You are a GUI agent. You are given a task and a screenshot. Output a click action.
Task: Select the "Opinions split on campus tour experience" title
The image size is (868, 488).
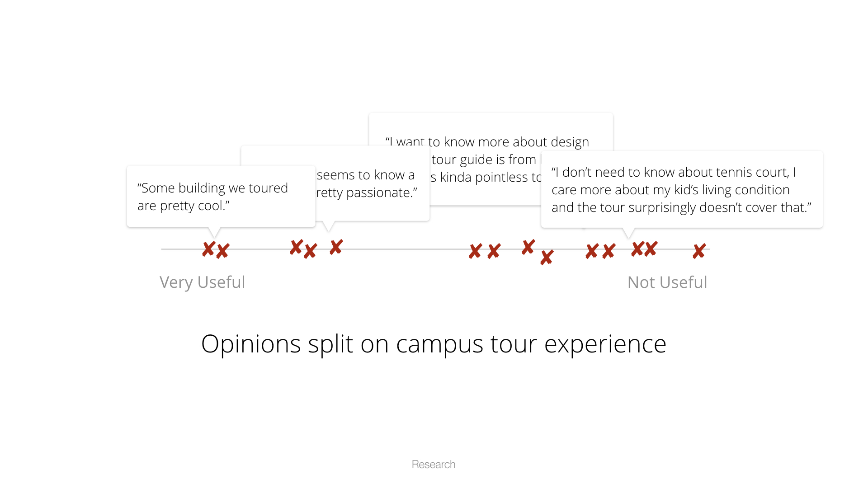point(434,344)
